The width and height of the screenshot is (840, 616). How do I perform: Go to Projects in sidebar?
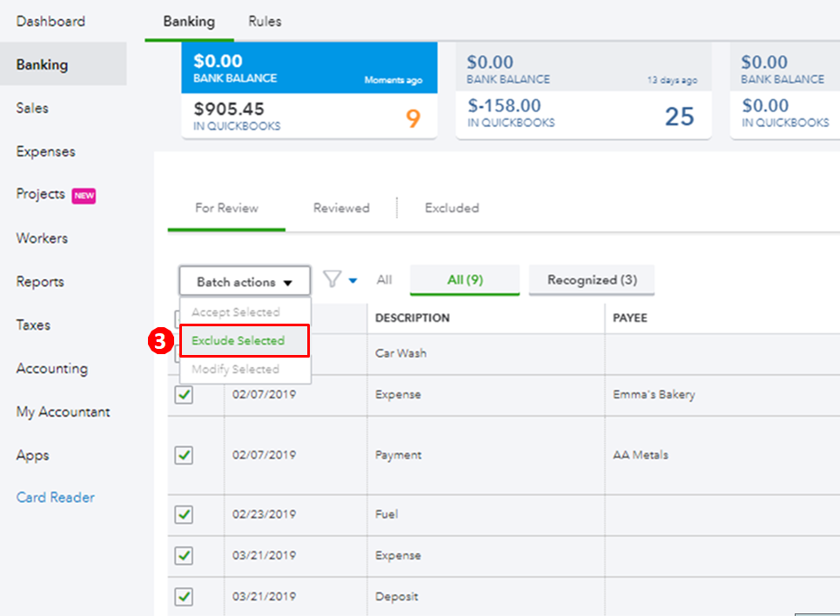click(41, 194)
